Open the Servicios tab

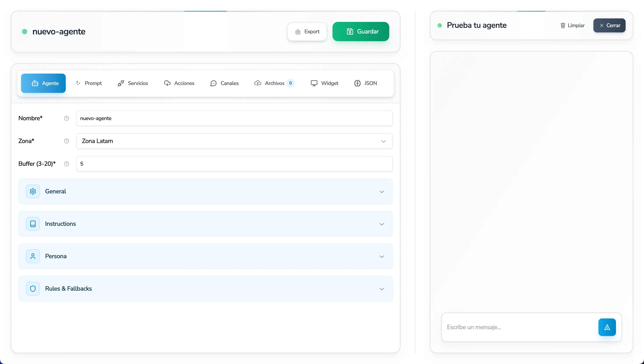point(133,83)
